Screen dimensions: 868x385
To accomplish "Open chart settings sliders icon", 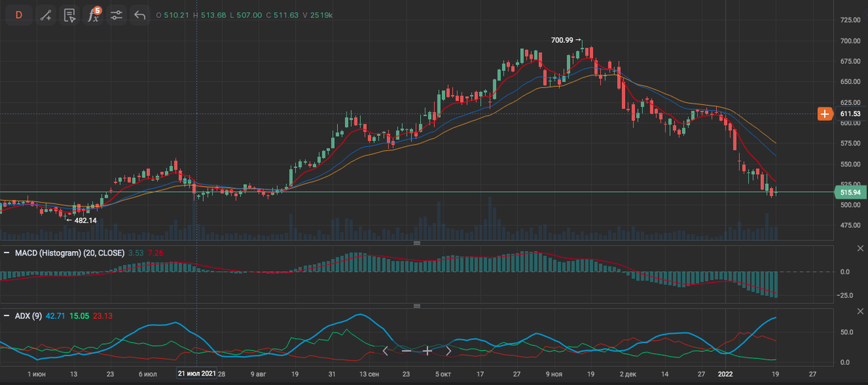I will [x=117, y=14].
